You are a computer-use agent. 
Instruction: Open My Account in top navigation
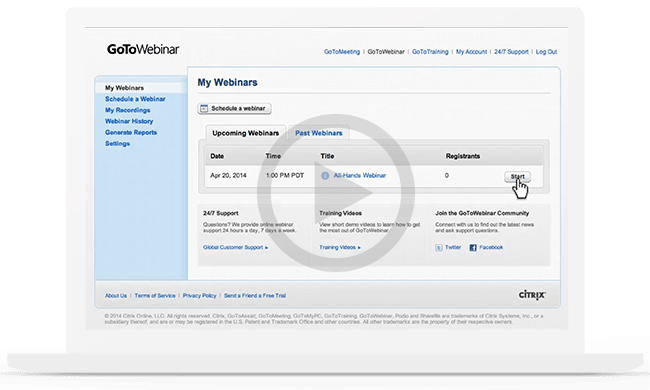[471, 52]
